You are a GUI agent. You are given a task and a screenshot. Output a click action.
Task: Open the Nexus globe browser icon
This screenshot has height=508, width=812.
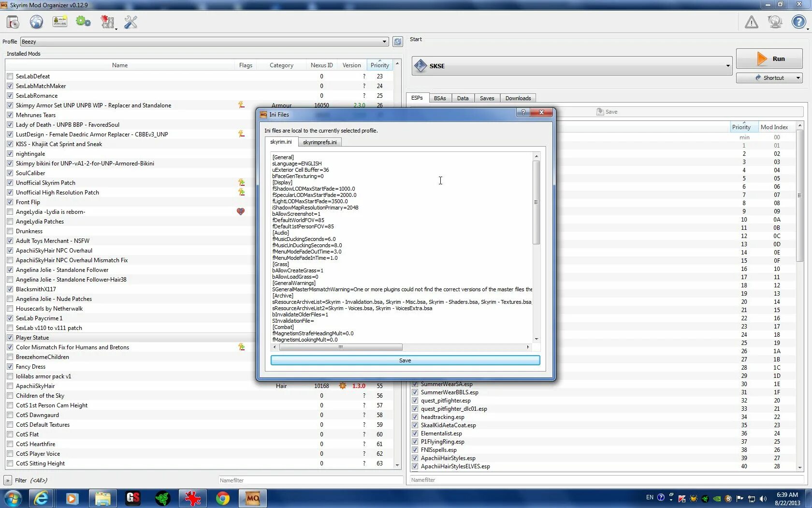point(36,22)
